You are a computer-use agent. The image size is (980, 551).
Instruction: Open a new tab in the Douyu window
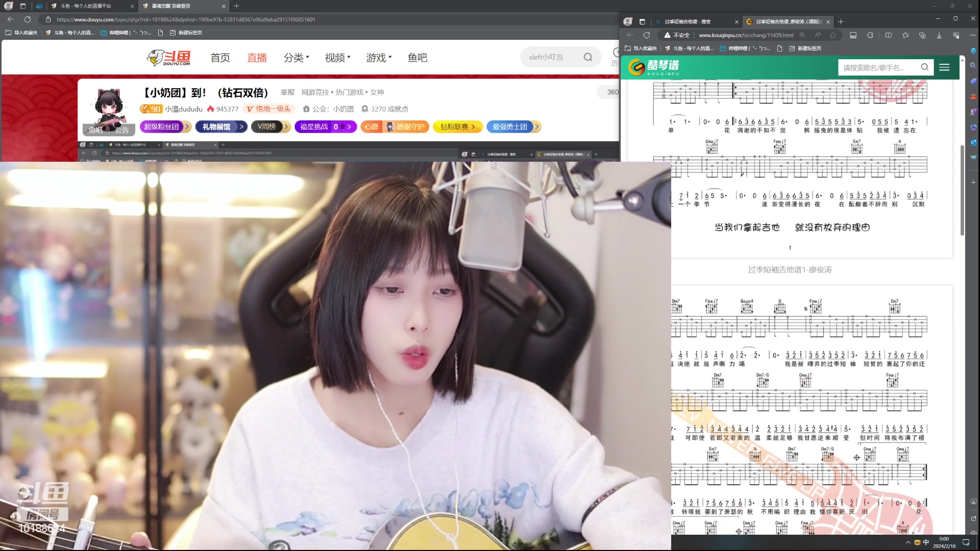click(x=236, y=6)
